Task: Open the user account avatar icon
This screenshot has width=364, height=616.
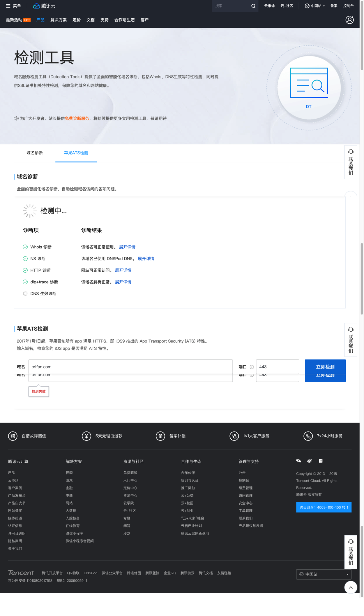Action: click(349, 20)
